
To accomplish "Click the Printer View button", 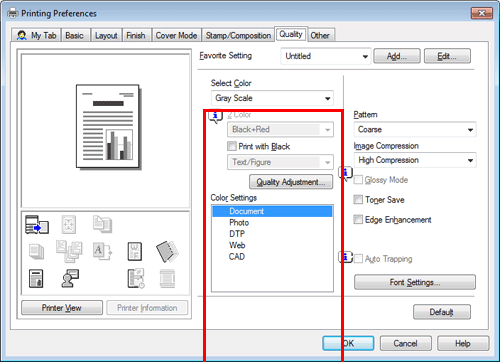I will 62,308.
